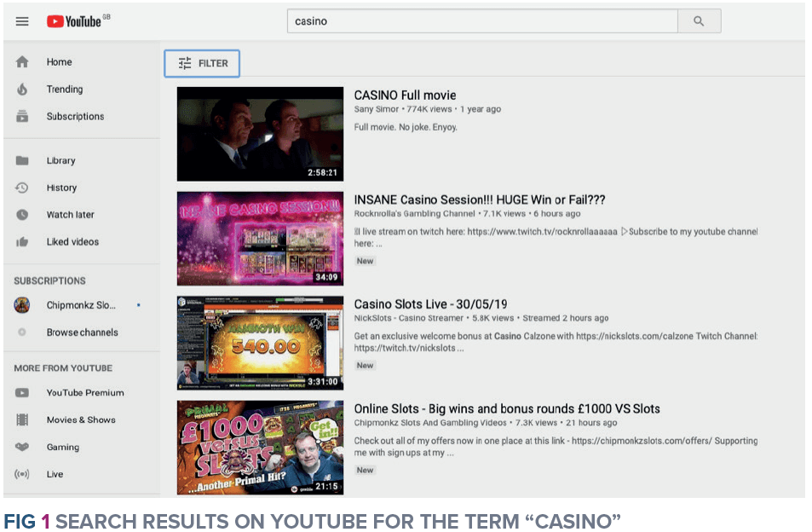Click New badge under Online Slots video
812x532 pixels.
point(365,471)
